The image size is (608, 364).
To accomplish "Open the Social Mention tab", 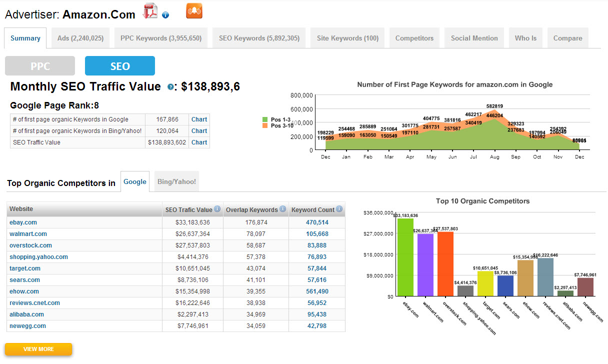I will [474, 38].
